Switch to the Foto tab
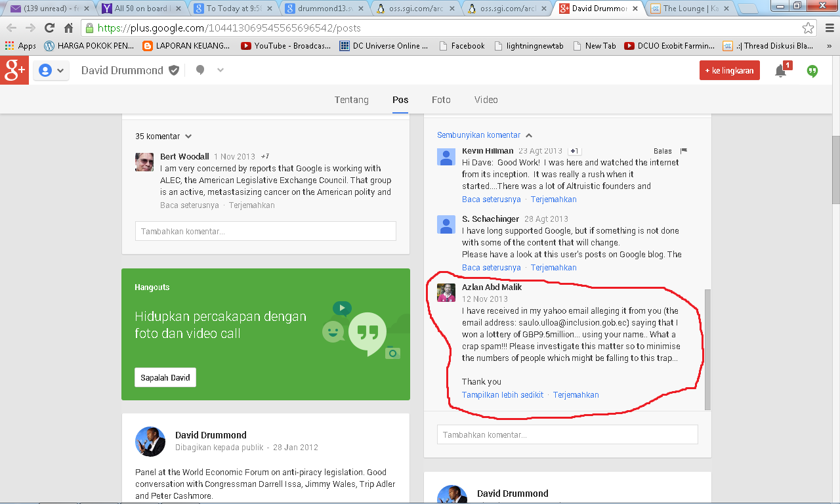The image size is (840, 504). click(x=441, y=100)
